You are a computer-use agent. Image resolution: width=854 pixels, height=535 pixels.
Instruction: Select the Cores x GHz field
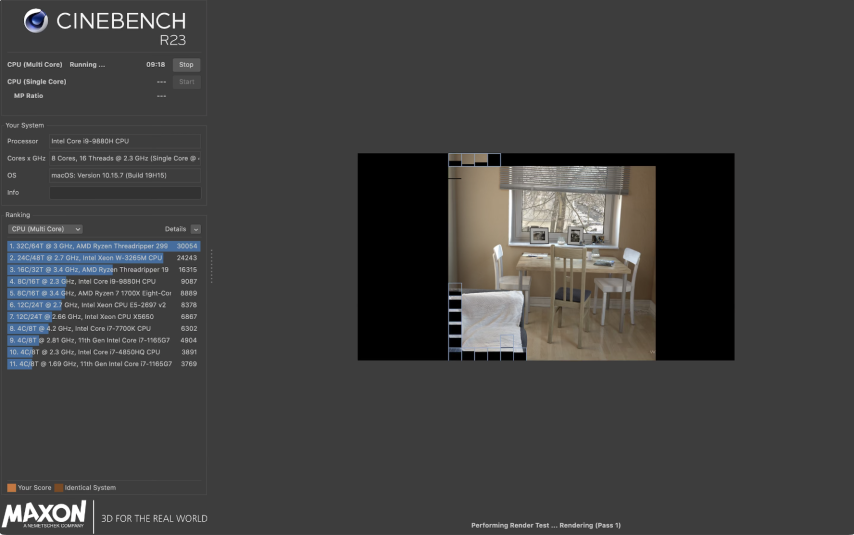[x=125, y=159]
